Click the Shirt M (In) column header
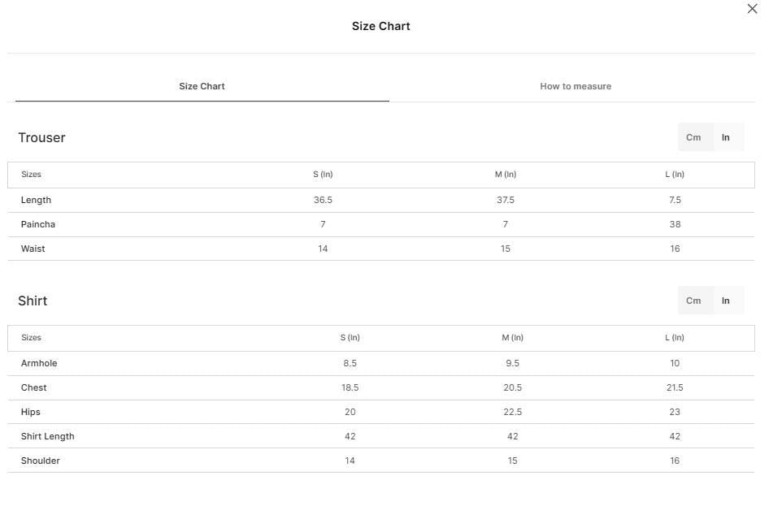The width and height of the screenshot is (769, 532). [x=512, y=338]
